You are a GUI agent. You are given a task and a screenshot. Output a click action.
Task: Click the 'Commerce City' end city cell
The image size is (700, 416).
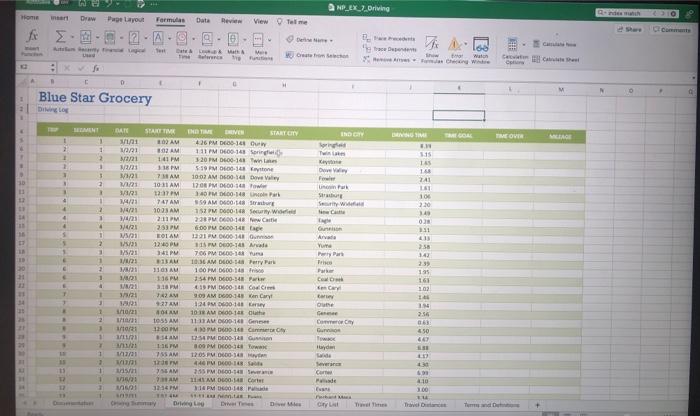[x=335, y=321]
